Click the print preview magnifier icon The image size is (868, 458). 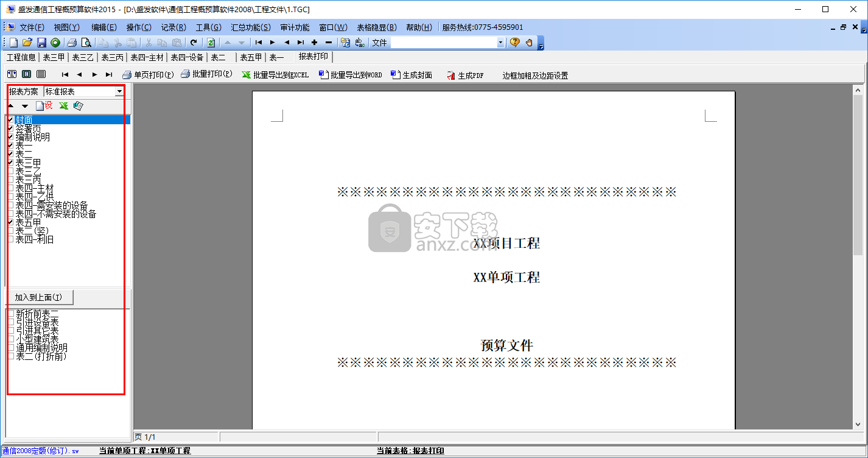click(86, 43)
